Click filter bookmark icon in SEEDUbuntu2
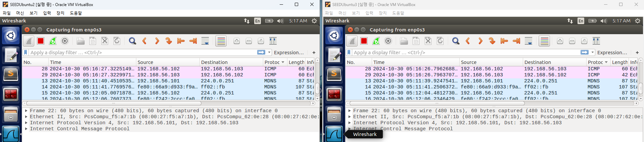Screen dimensions: 644x142 point(26,52)
